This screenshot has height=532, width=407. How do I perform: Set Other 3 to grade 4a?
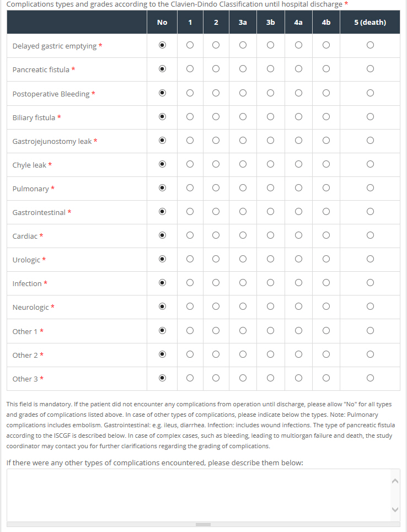pyautogui.click(x=298, y=378)
